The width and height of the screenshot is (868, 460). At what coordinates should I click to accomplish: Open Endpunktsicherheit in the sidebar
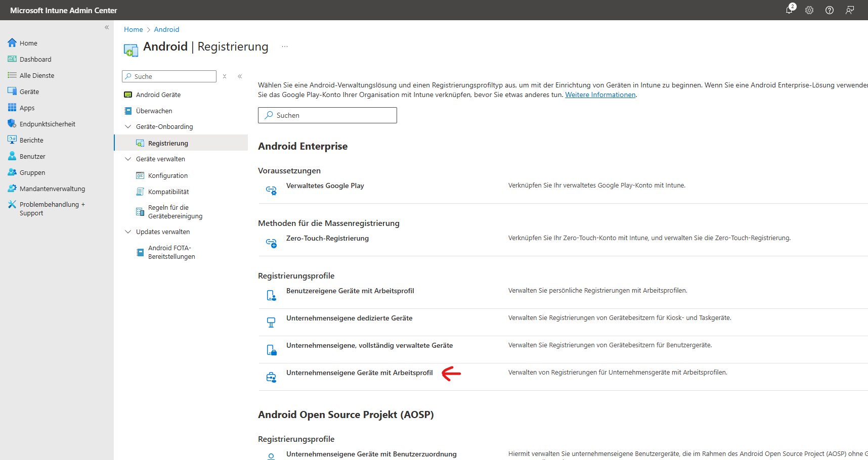point(48,124)
